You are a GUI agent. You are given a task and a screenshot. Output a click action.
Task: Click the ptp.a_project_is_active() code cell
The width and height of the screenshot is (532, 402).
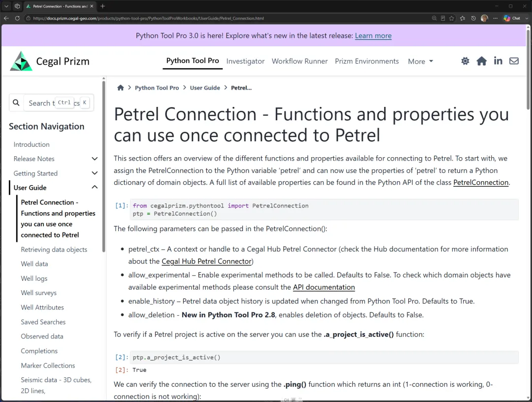pyautogui.click(x=324, y=357)
